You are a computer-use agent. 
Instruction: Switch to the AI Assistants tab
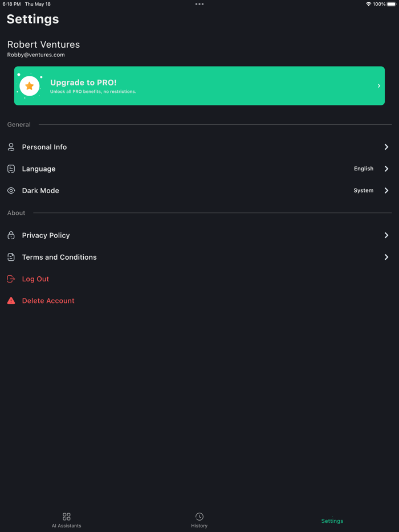coord(66,520)
